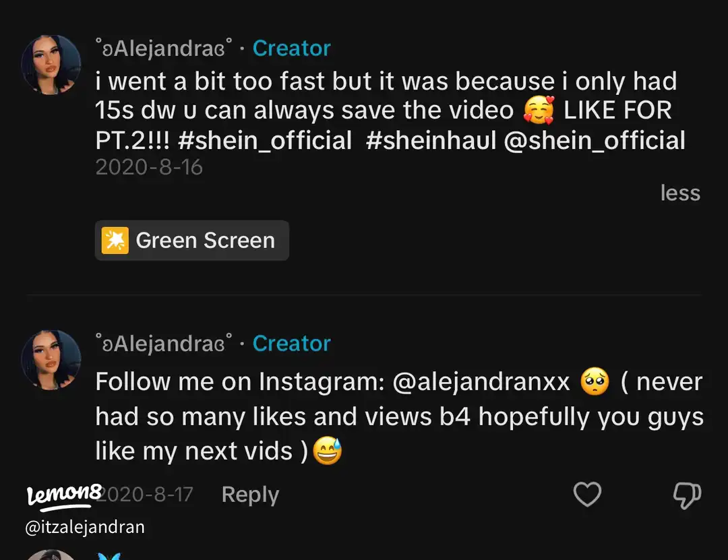Screen dimensions: 728x560
Task: Open the #shein_official hashtag
Action: pos(264,141)
